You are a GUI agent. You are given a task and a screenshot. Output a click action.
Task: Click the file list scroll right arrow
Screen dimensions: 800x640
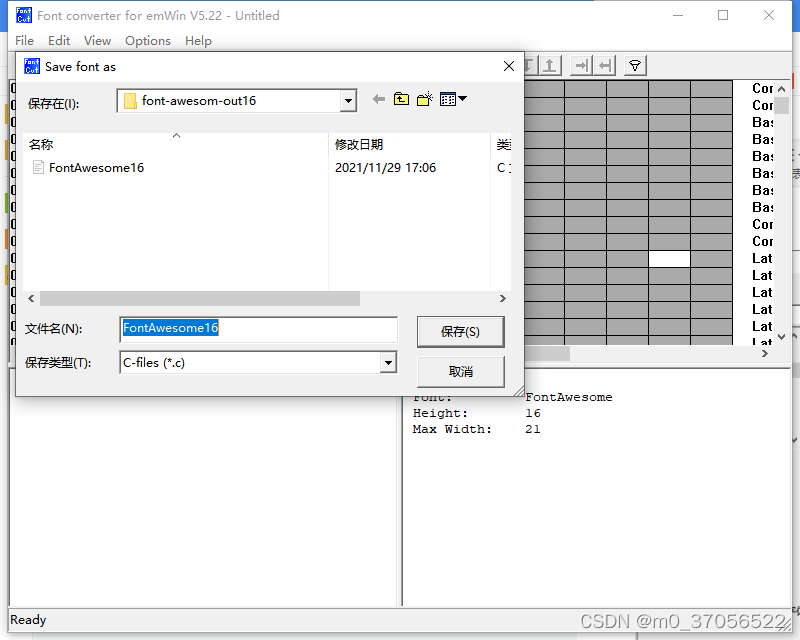click(503, 299)
